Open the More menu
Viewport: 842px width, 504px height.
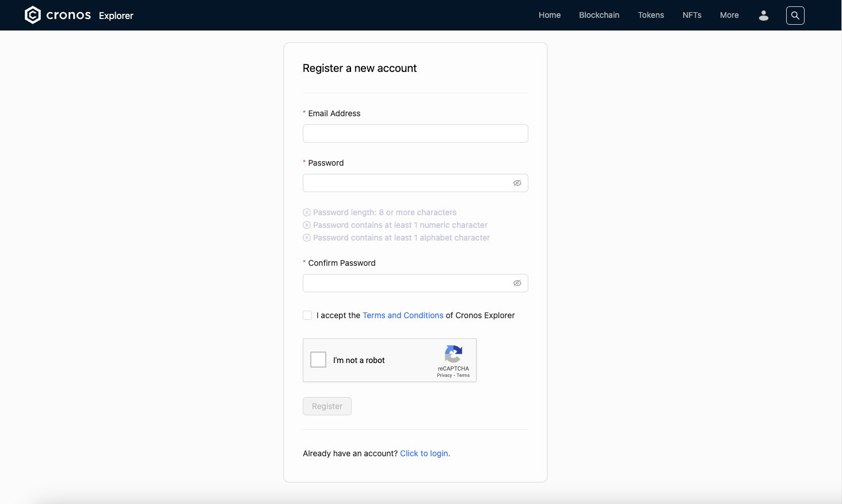click(729, 15)
